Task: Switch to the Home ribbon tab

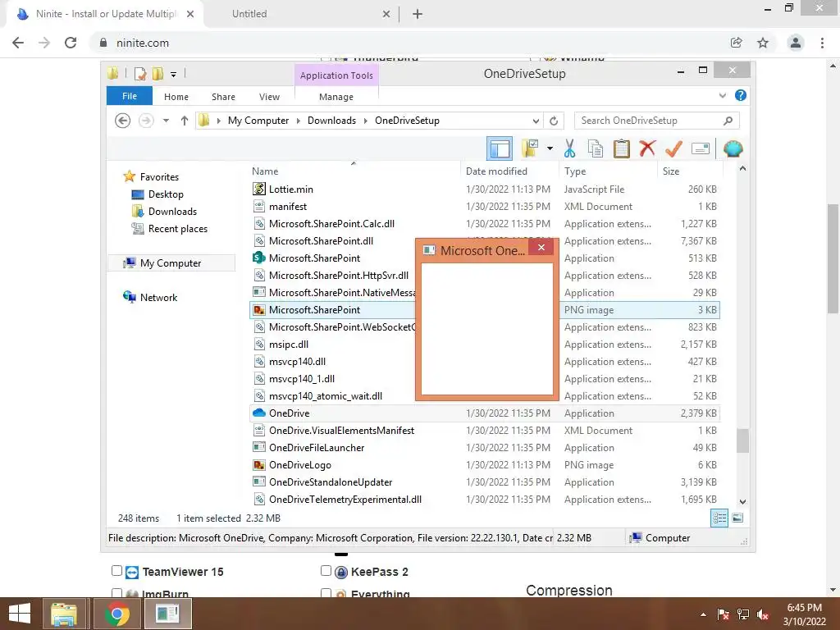Action: point(176,97)
